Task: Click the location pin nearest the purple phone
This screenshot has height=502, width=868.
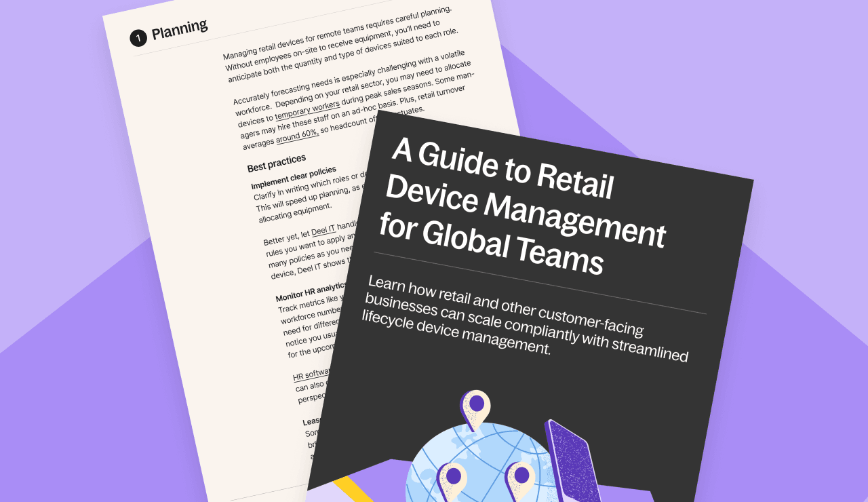Action: (x=520, y=482)
